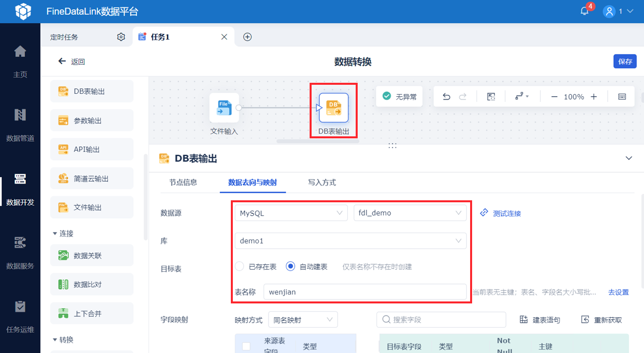This screenshot has height=353, width=644.
Task: Select the 简道云输出 operator
Action: tap(92, 178)
